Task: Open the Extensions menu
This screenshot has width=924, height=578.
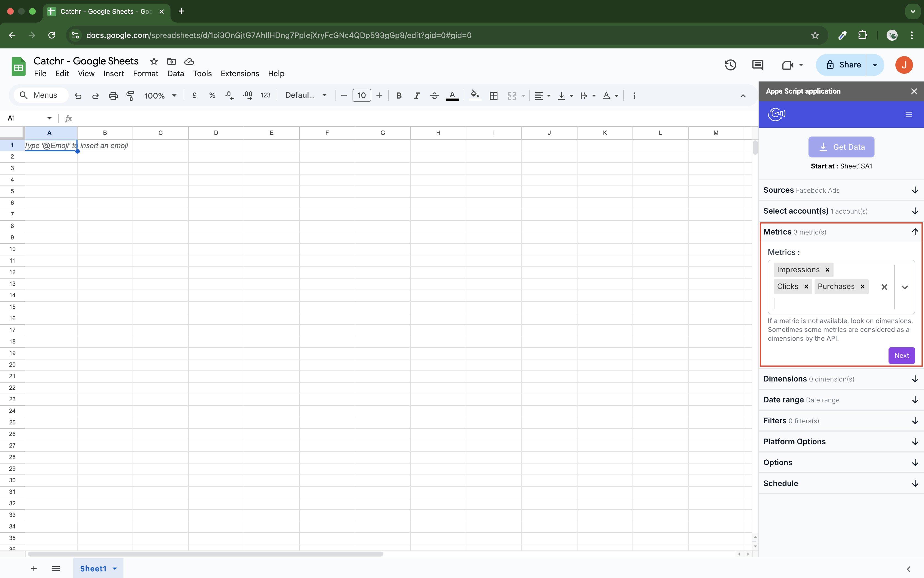Action: click(x=240, y=73)
